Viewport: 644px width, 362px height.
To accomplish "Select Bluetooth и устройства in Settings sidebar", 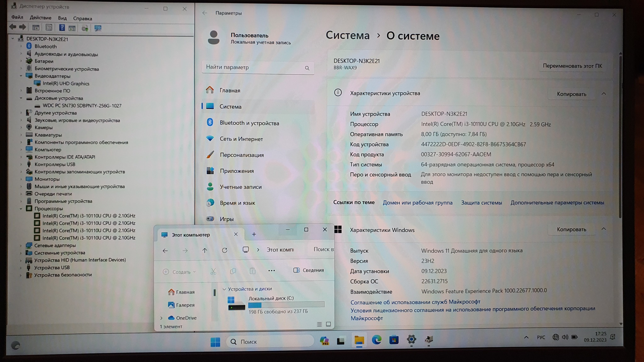I will (x=249, y=123).
